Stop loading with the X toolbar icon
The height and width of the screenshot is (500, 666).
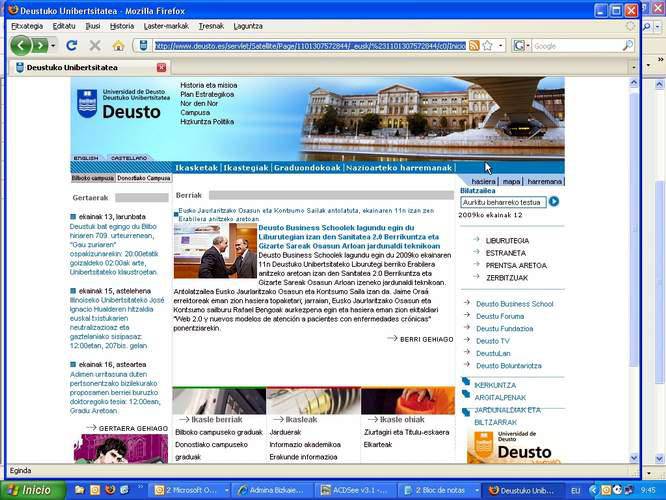[95, 45]
